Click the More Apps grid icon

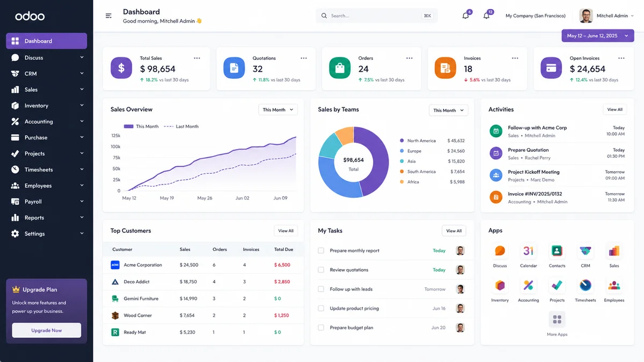coord(557,320)
